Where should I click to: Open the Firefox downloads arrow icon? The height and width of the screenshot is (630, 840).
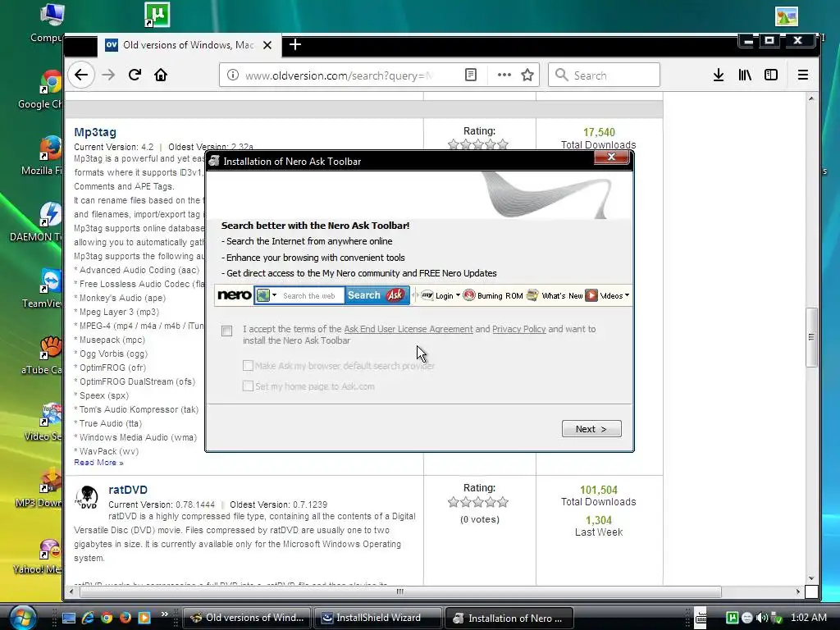click(x=719, y=75)
